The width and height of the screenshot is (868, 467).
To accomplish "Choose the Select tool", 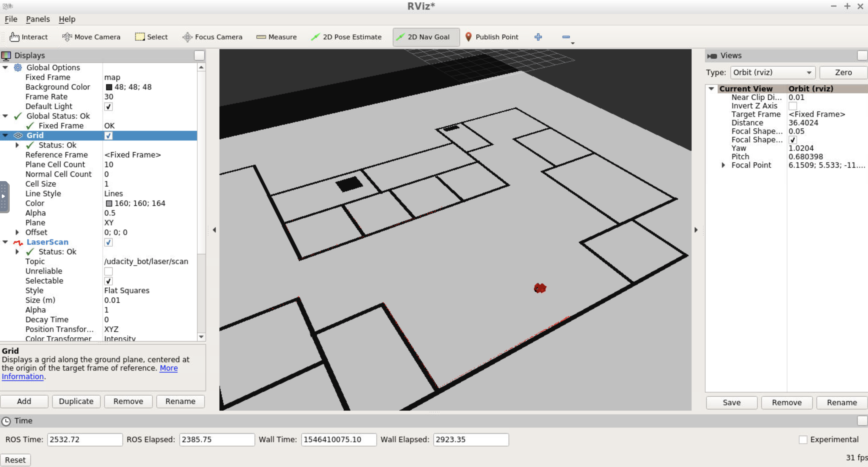I will click(x=151, y=37).
